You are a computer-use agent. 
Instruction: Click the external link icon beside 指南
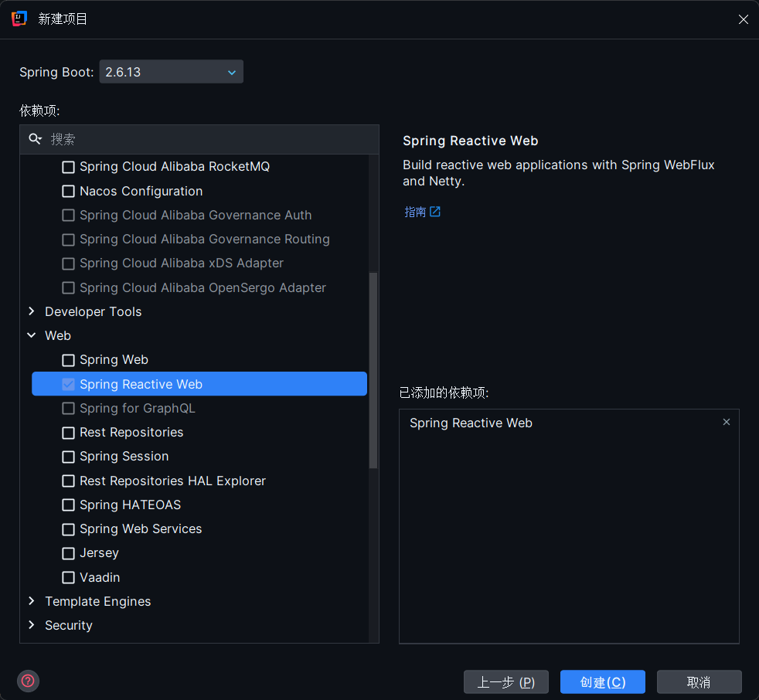pos(434,212)
